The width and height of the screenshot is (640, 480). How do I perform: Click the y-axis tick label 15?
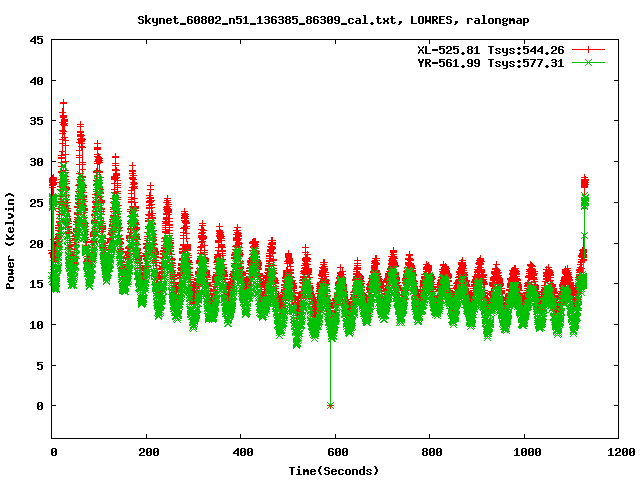click(36, 284)
